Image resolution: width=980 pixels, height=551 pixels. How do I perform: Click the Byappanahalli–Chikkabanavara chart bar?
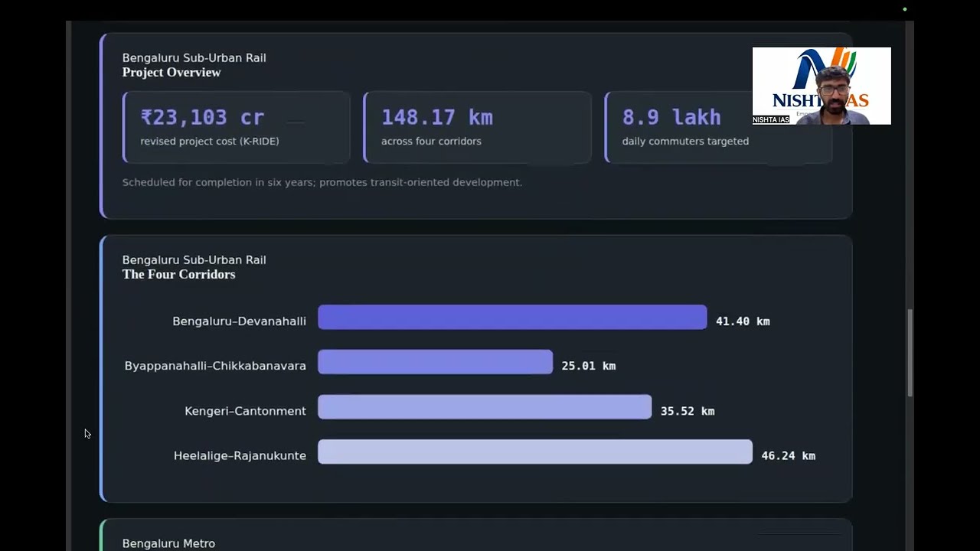435,362
